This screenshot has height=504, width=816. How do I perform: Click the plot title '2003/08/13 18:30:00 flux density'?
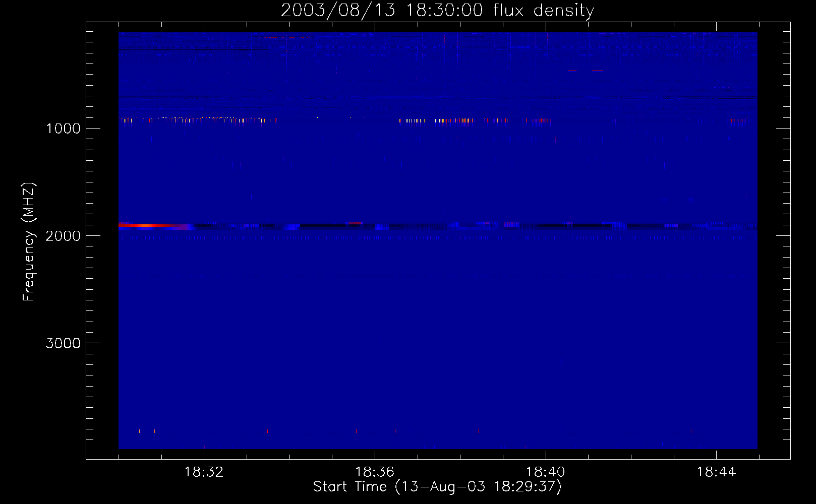437,11
